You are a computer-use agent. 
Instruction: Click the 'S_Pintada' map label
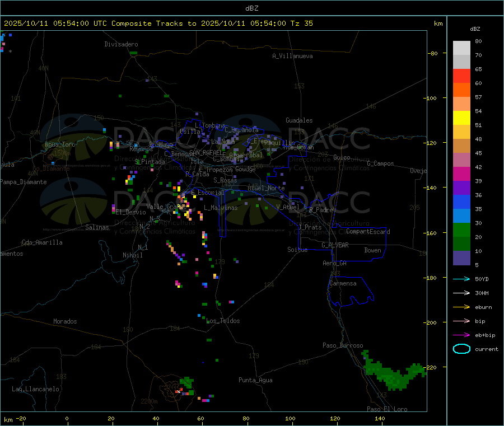[150, 162]
